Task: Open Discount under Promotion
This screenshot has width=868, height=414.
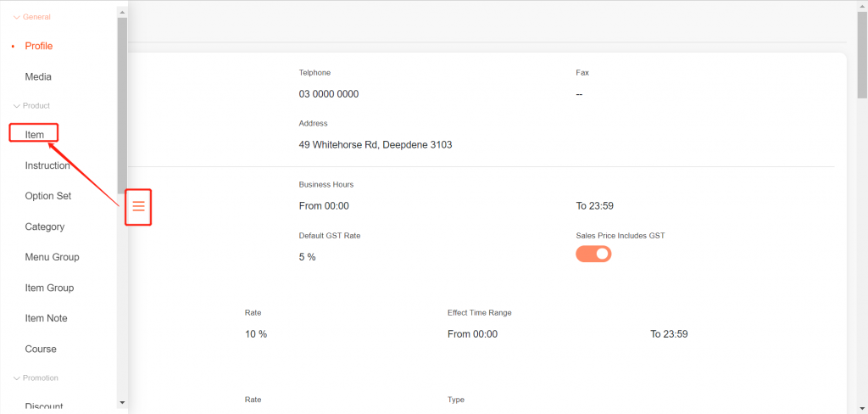Action: point(44,406)
